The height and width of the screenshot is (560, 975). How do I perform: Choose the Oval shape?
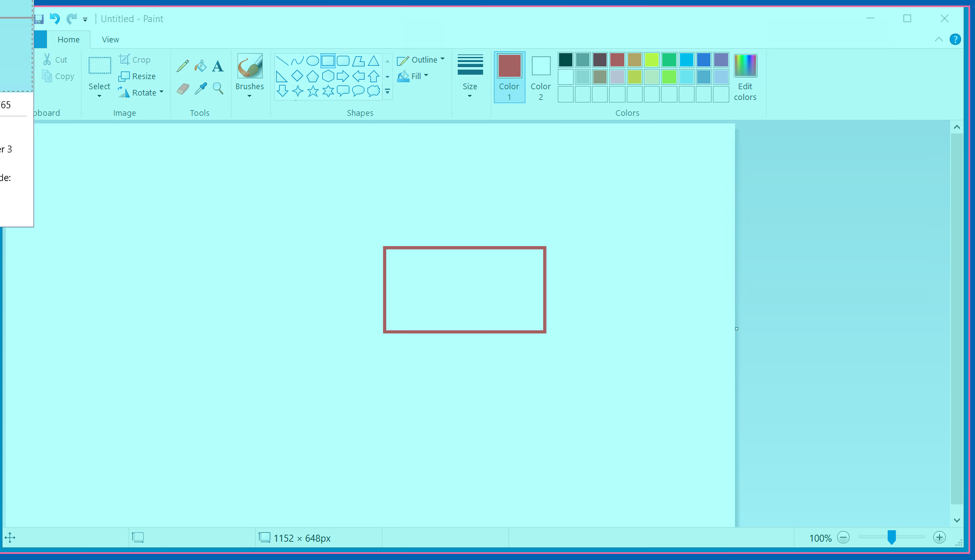tap(312, 61)
